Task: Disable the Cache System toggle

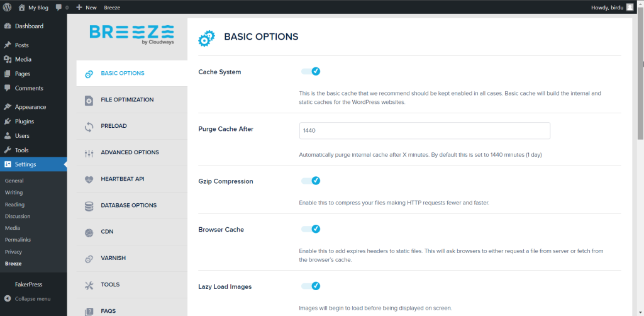Action: (x=311, y=72)
